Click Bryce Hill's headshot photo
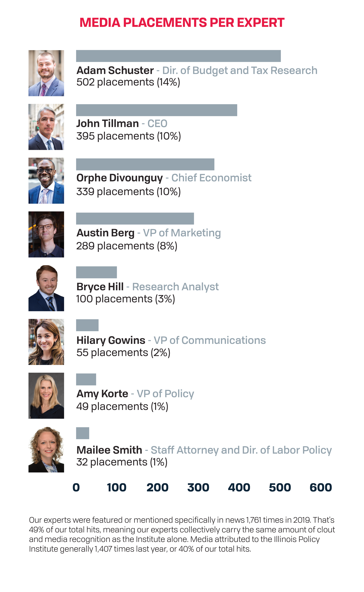 pos(46,288)
